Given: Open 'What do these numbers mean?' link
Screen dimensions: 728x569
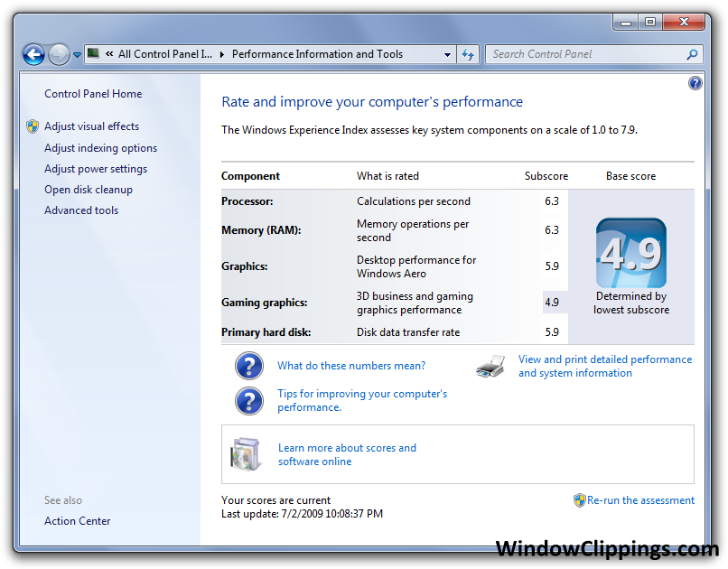Looking at the screenshot, I should click(x=351, y=366).
